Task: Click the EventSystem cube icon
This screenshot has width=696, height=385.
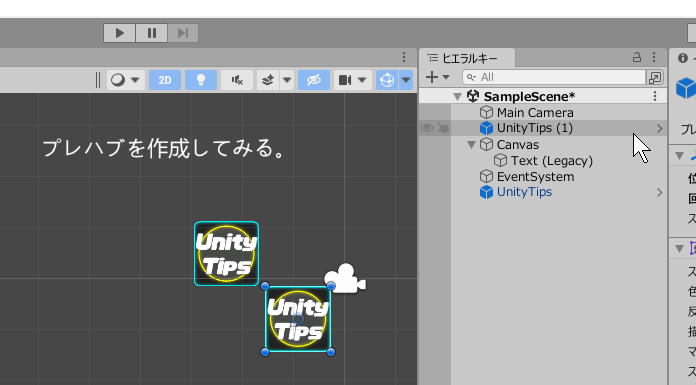Action: [486, 176]
